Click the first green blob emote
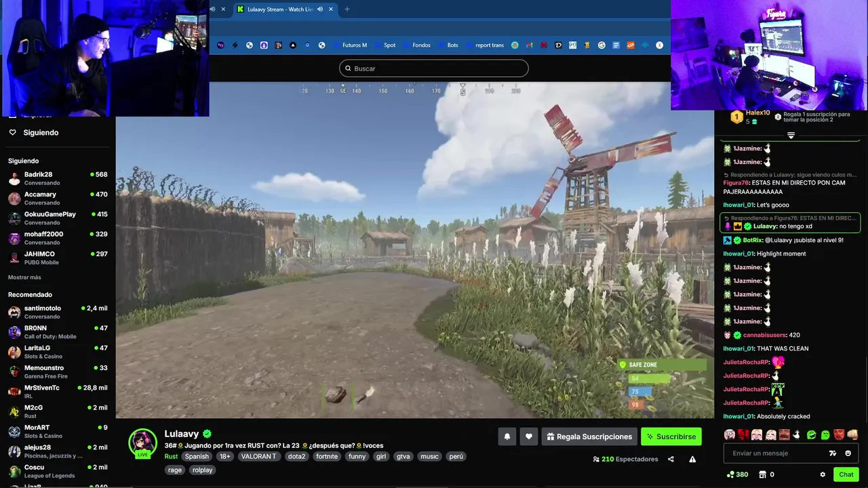The image size is (868, 488). click(x=811, y=434)
